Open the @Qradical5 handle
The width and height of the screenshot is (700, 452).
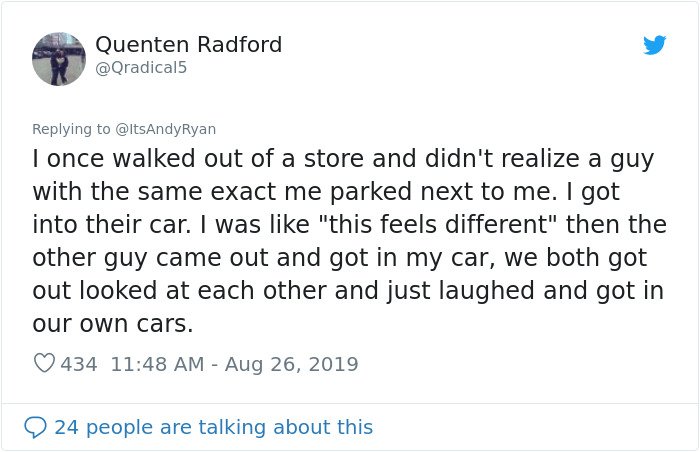coord(141,67)
